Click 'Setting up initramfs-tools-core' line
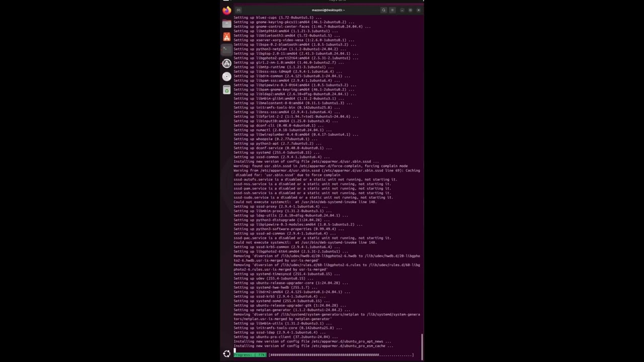The image size is (644, 362). coord(287,328)
